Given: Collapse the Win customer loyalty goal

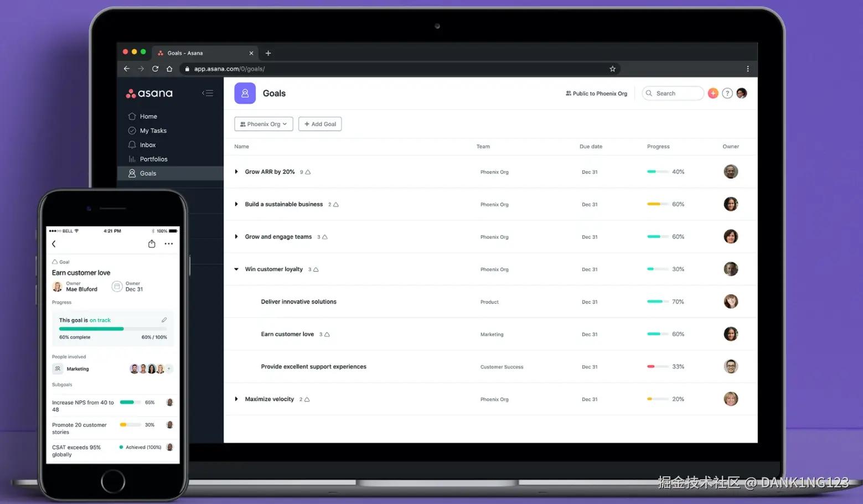Looking at the screenshot, I should [236, 269].
